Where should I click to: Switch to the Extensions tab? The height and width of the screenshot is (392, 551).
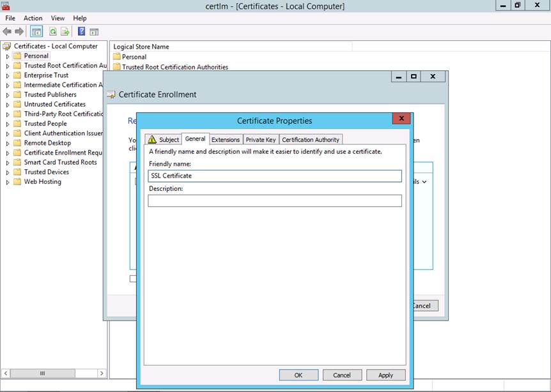pyautogui.click(x=226, y=139)
